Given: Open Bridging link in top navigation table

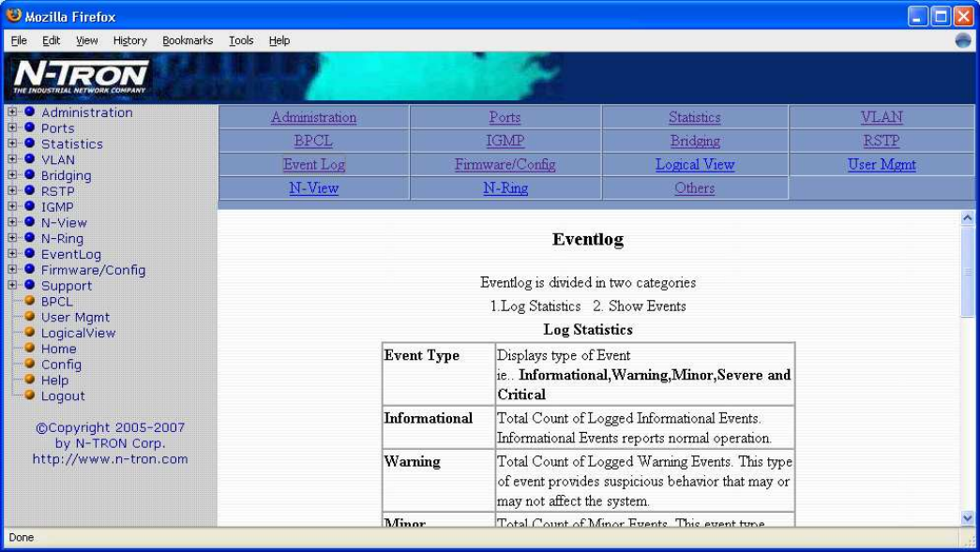Looking at the screenshot, I should click(695, 142).
